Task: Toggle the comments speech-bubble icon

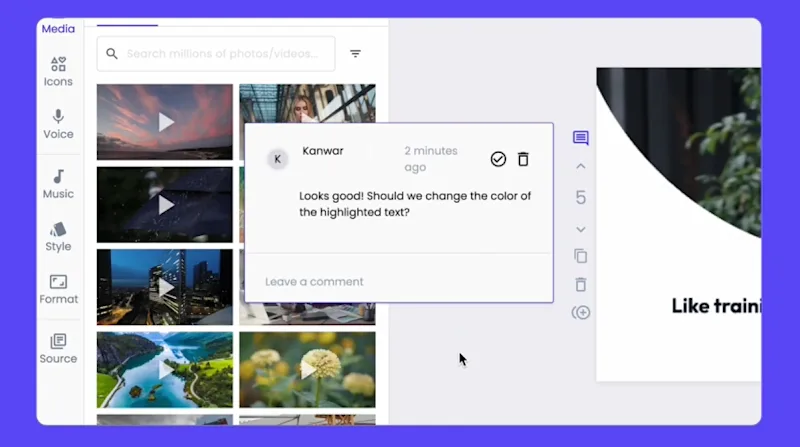Action: pos(581,138)
